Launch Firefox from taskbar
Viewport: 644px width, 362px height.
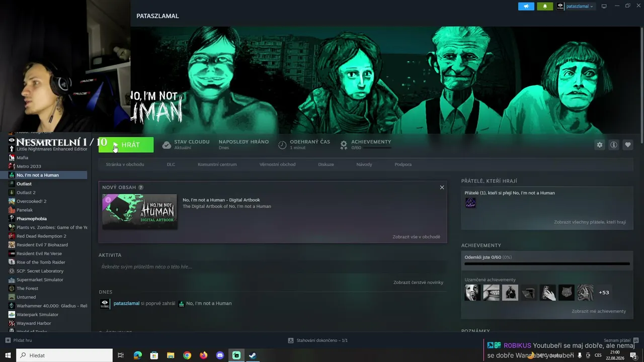click(x=203, y=355)
